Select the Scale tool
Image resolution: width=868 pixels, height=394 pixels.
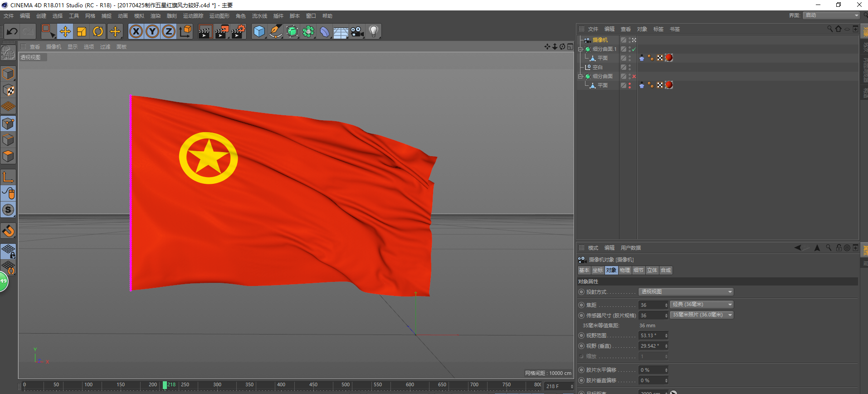[82, 31]
